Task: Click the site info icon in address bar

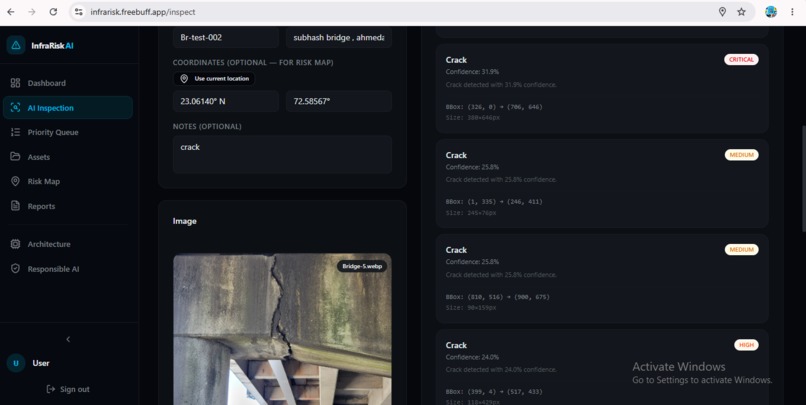Action: [x=79, y=12]
